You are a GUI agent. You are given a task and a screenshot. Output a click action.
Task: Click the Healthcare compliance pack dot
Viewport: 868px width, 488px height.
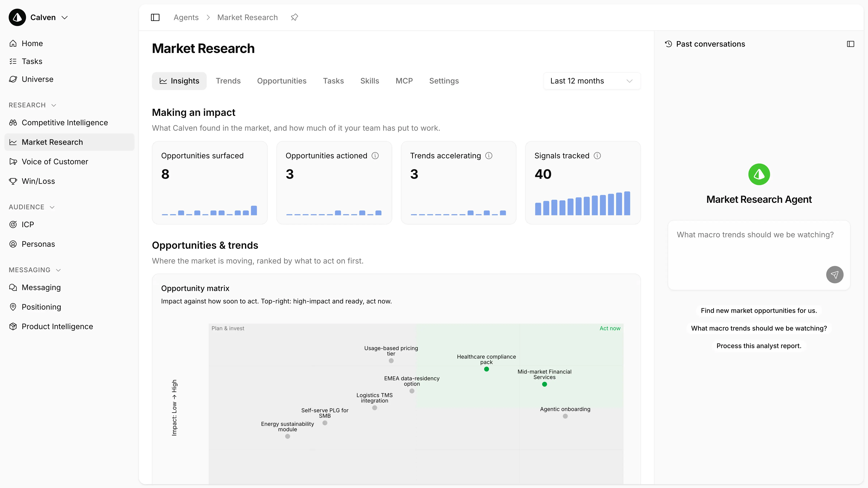(x=486, y=369)
